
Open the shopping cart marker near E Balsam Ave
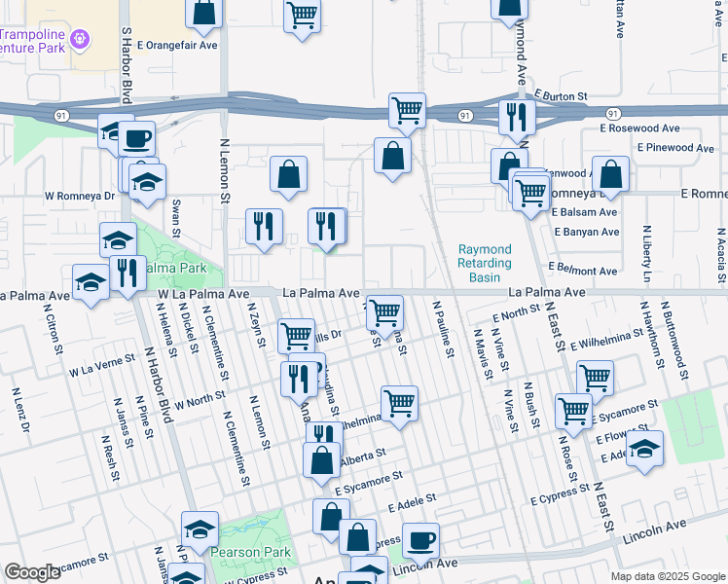[x=531, y=193]
